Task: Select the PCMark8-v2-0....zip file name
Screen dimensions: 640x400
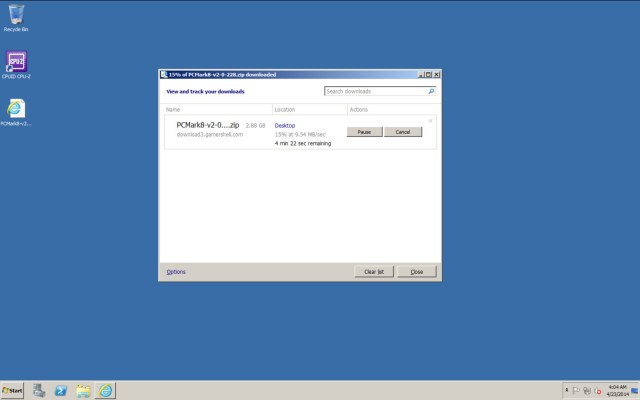Action: (x=208, y=125)
